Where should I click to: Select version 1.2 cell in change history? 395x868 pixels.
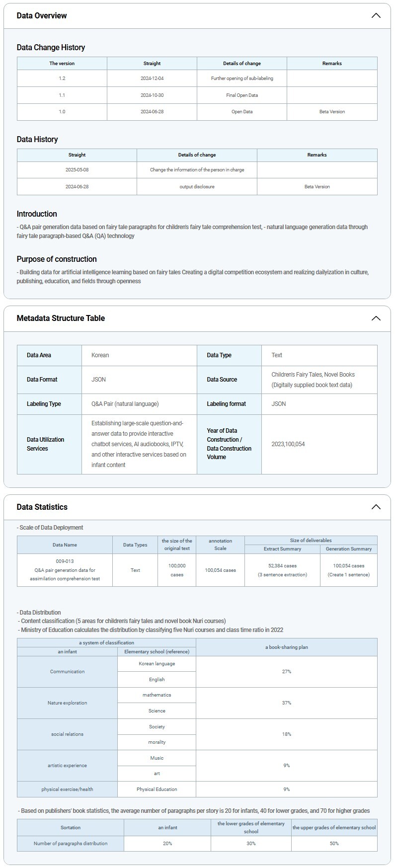coord(62,79)
